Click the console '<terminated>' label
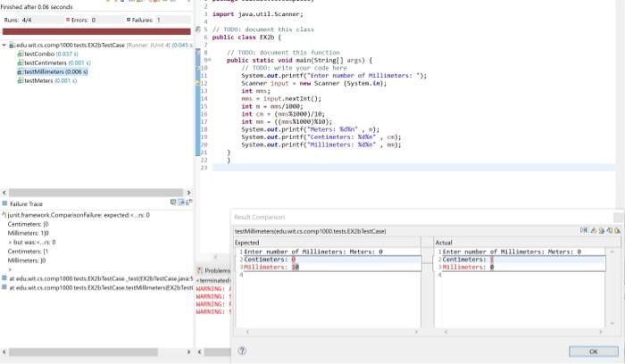625x364 pixels. [x=213, y=280]
